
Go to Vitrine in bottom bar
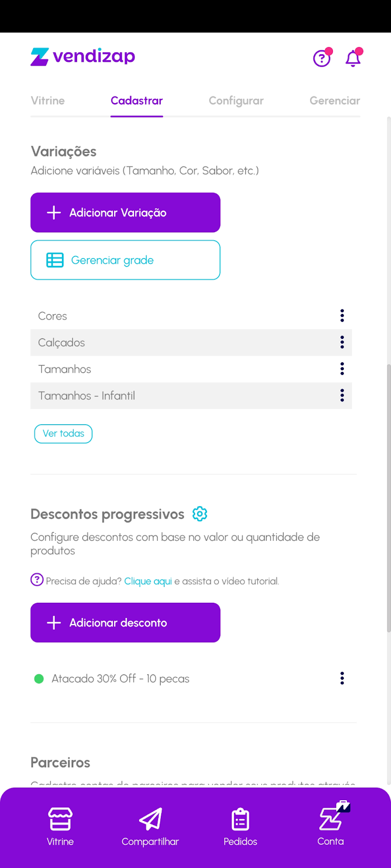coord(60,827)
